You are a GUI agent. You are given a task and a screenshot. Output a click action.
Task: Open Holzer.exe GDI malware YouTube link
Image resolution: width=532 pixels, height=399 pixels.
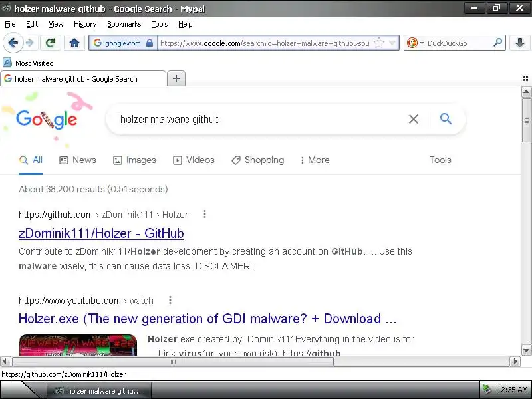pos(207,319)
